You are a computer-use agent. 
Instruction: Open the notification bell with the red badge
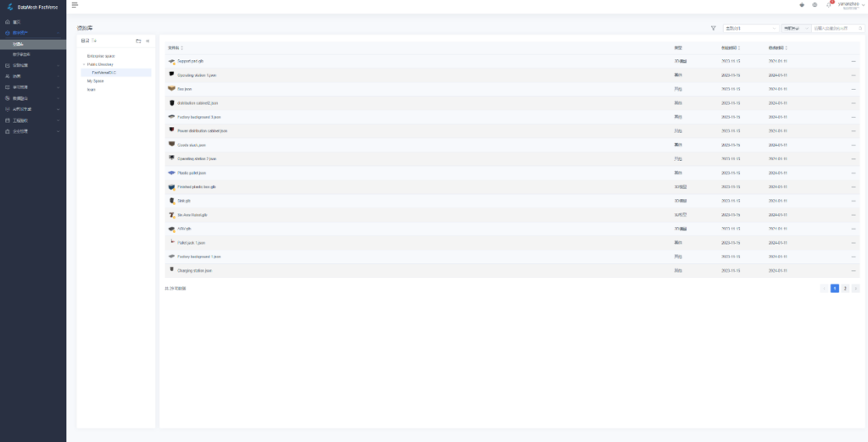(829, 5)
